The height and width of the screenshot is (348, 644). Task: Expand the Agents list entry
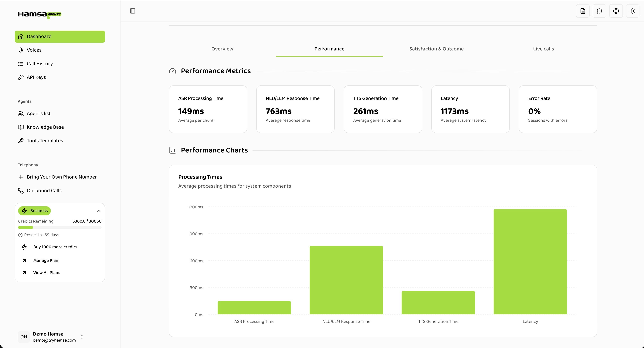(39, 113)
